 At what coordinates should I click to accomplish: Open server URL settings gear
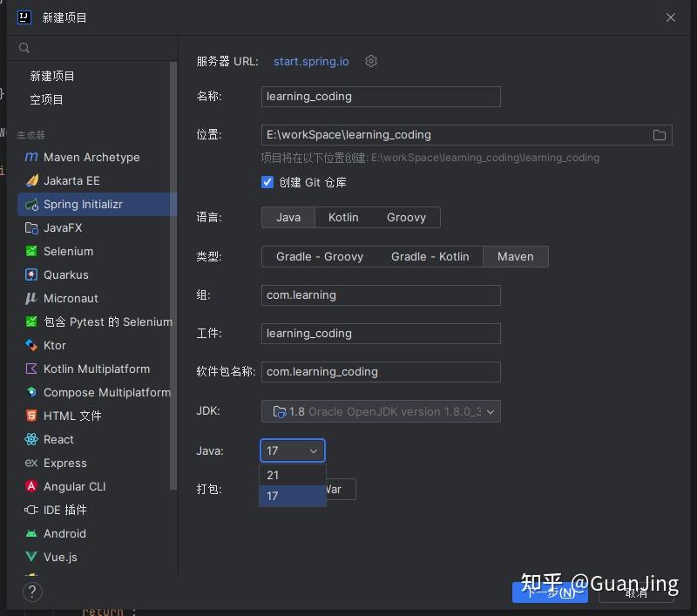point(371,61)
